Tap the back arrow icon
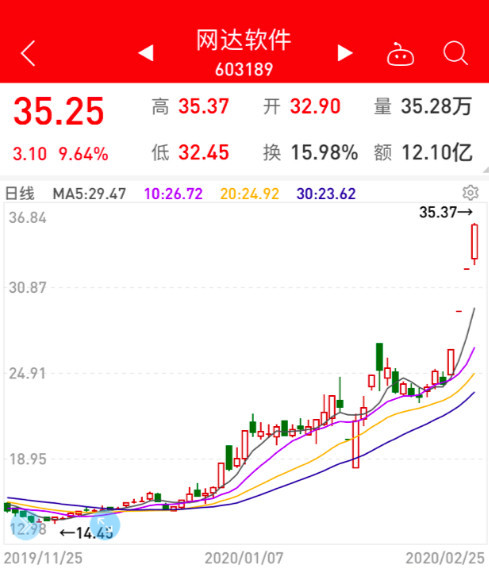 pyautogui.click(x=28, y=53)
